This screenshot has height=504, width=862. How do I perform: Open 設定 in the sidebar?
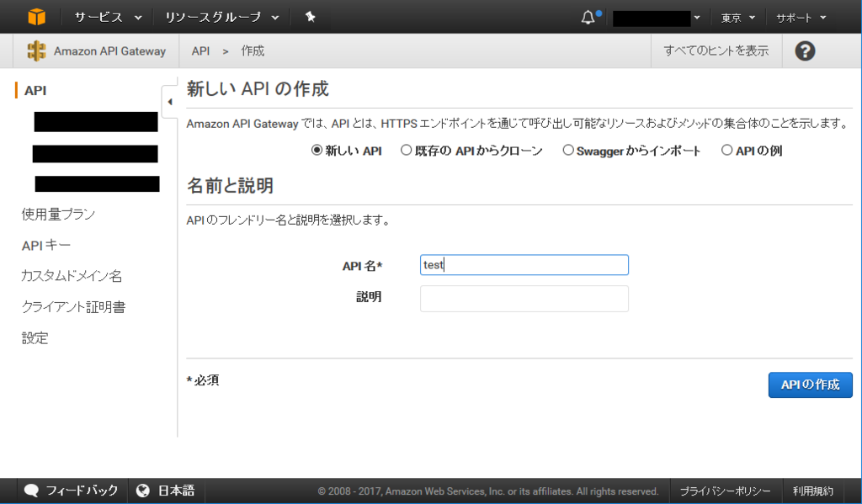[x=35, y=338]
